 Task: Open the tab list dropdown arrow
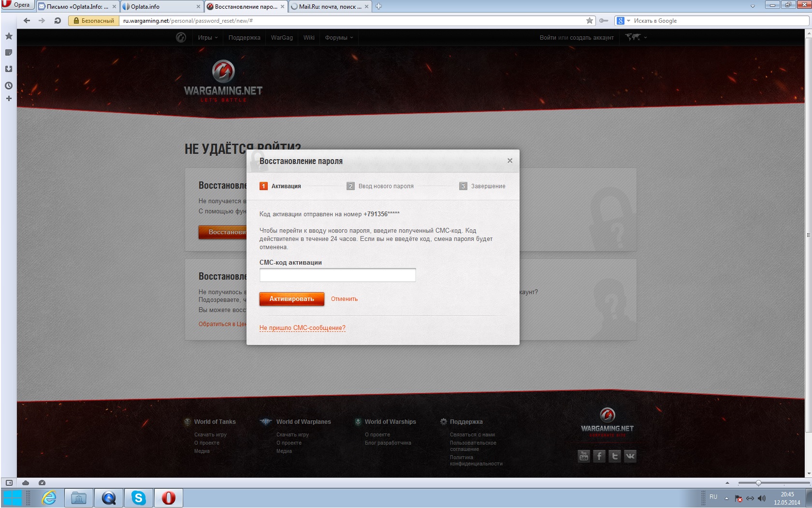tap(753, 6)
